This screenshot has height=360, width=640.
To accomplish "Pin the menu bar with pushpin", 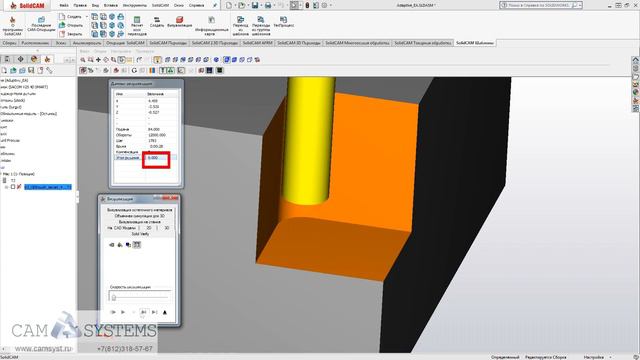I will click(215, 5).
